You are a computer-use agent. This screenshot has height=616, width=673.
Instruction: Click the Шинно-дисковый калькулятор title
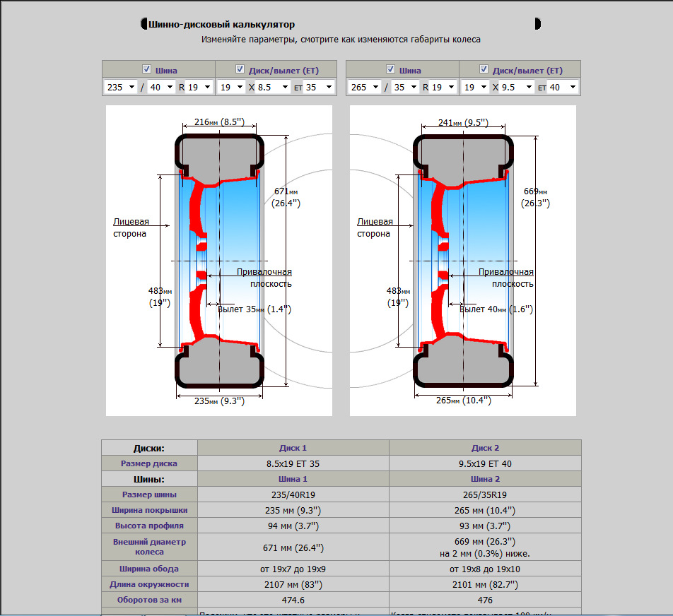tap(221, 25)
